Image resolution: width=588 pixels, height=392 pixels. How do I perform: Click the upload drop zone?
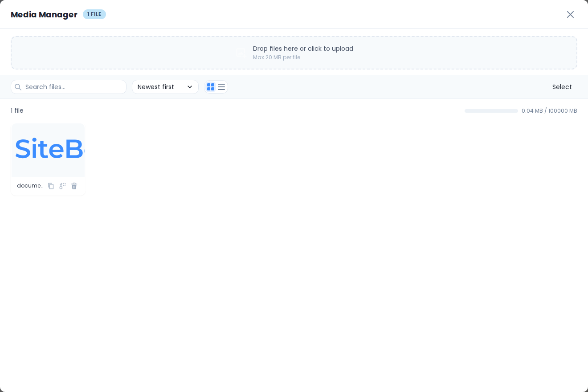[x=294, y=53]
